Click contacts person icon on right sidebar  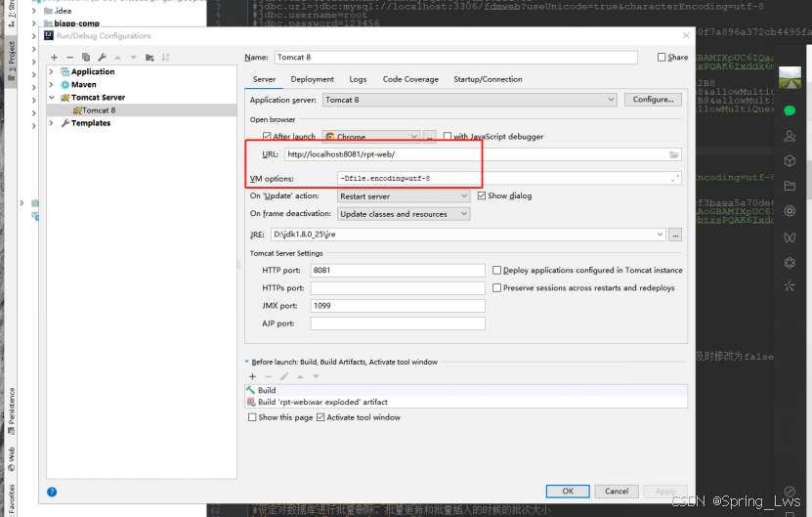790,136
